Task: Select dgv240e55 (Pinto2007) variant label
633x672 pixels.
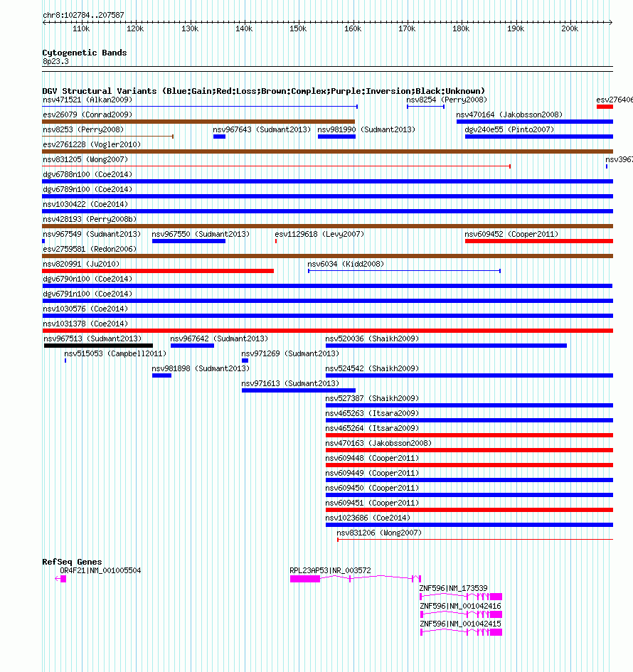Action: [x=509, y=130]
